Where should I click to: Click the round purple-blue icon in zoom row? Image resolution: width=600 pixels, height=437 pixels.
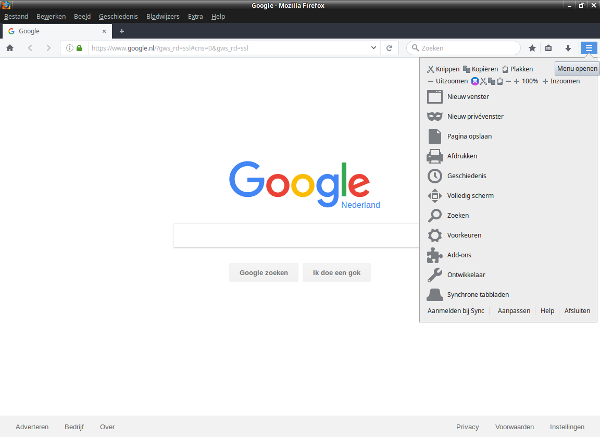pyautogui.click(x=475, y=81)
